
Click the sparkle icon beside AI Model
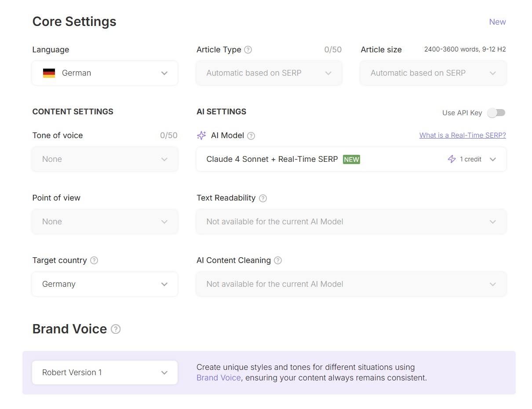pyautogui.click(x=201, y=135)
